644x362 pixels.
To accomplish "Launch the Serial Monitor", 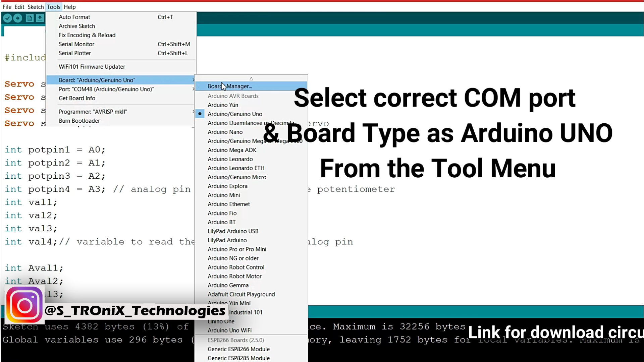I will coord(76,44).
